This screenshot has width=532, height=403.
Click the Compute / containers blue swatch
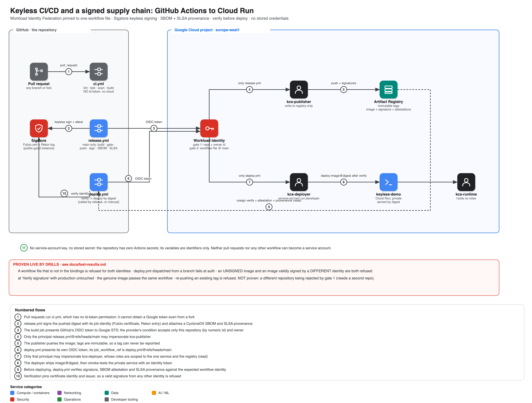(12, 393)
